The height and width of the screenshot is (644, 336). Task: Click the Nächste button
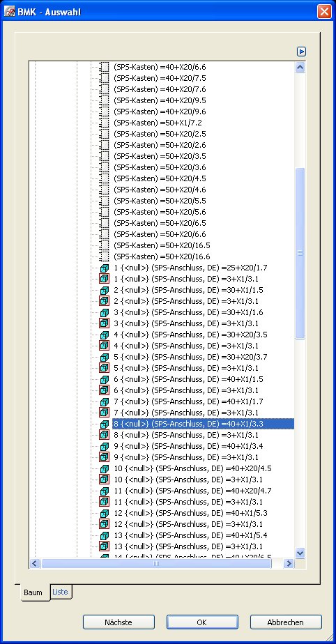119,622
